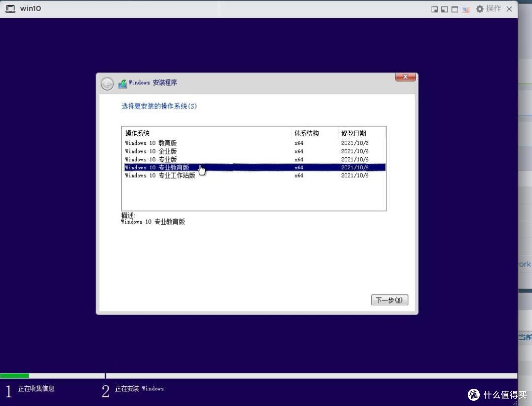
Task: Click the setup progress bar
Action: click(259, 376)
